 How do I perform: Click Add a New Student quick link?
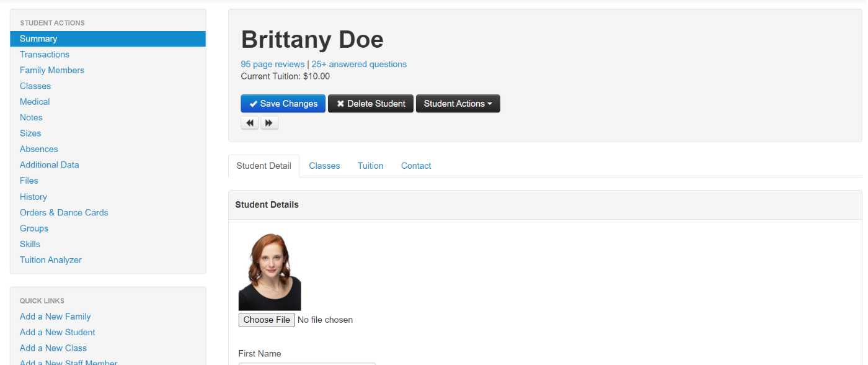pyautogui.click(x=58, y=332)
